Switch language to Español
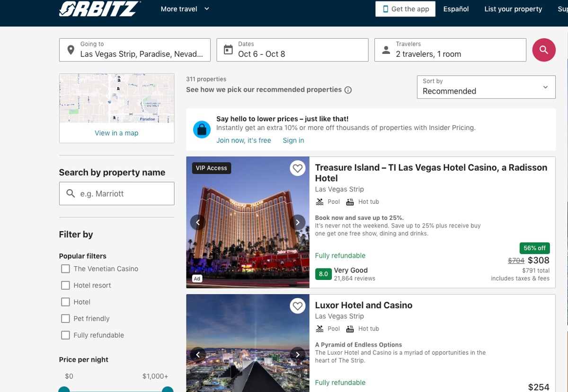 coord(456,9)
